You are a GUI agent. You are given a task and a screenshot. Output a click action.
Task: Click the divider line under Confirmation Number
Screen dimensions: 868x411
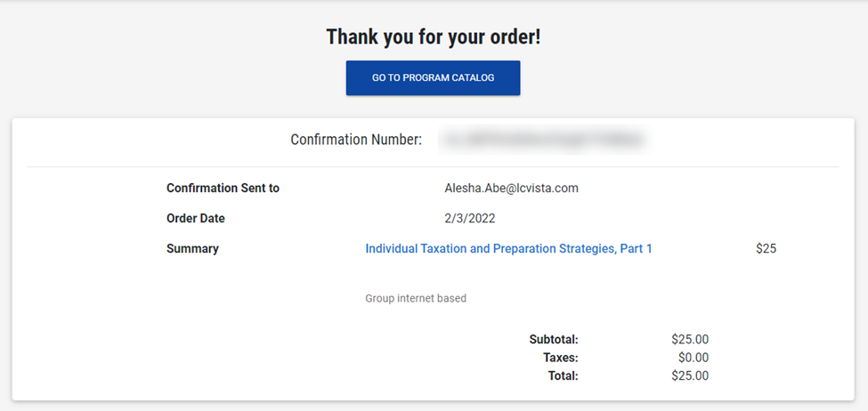(x=433, y=166)
